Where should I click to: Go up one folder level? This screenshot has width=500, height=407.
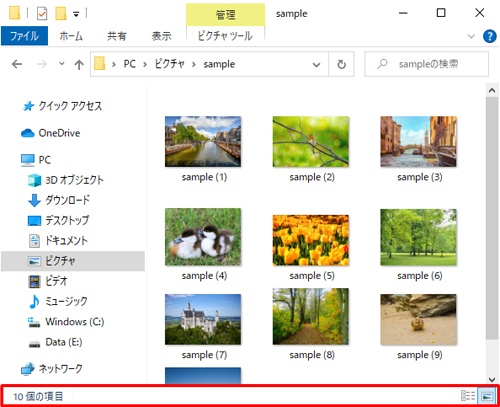79,64
